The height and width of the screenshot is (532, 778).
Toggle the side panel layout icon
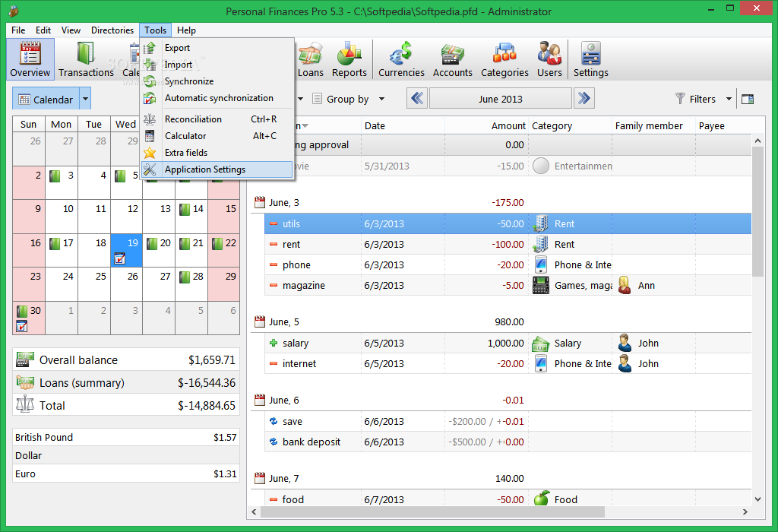coord(748,100)
